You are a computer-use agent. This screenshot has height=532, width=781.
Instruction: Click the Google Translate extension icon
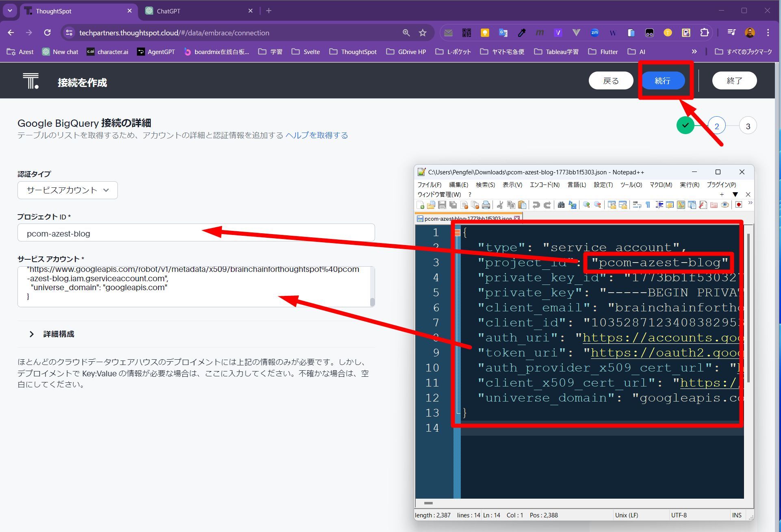pos(503,33)
